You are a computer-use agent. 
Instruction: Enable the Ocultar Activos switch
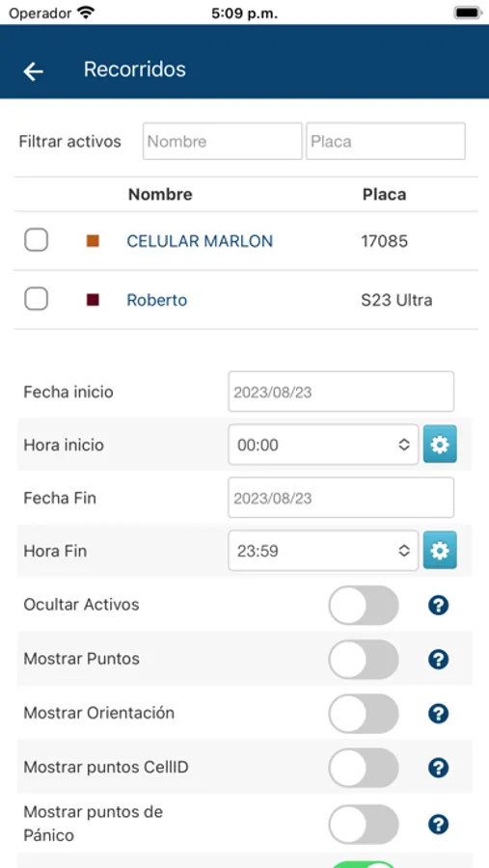coord(364,605)
